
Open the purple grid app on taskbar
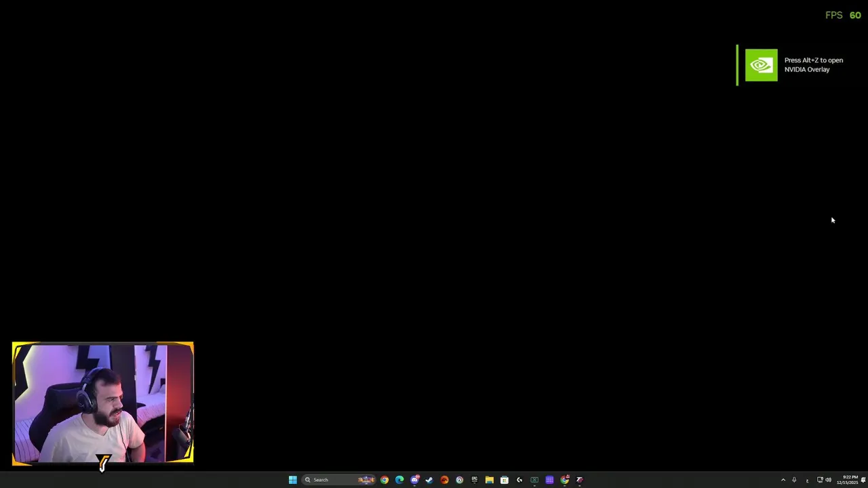(549, 480)
